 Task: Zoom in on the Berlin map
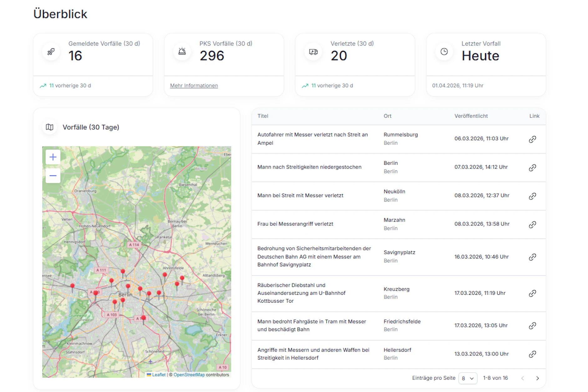point(53,157)
